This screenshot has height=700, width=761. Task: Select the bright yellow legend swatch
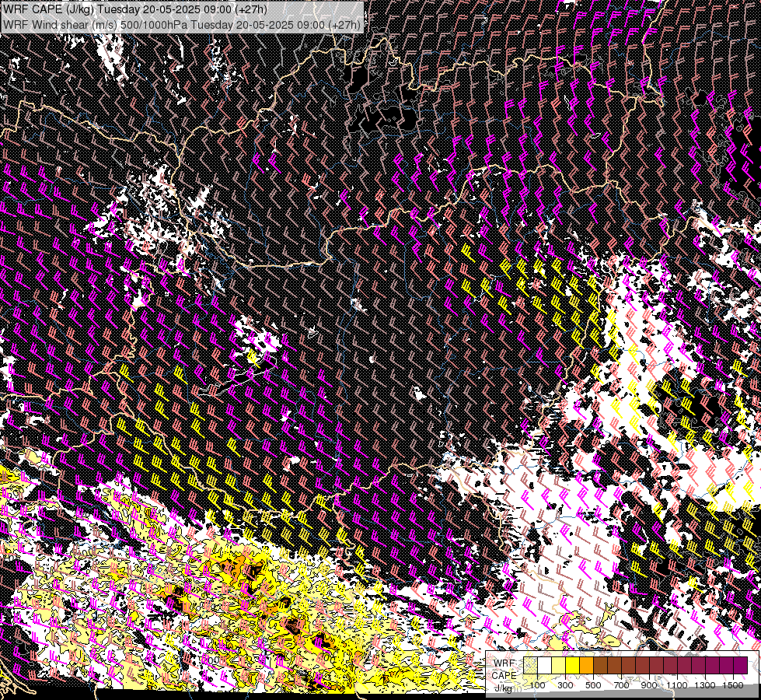pos(573,666)
